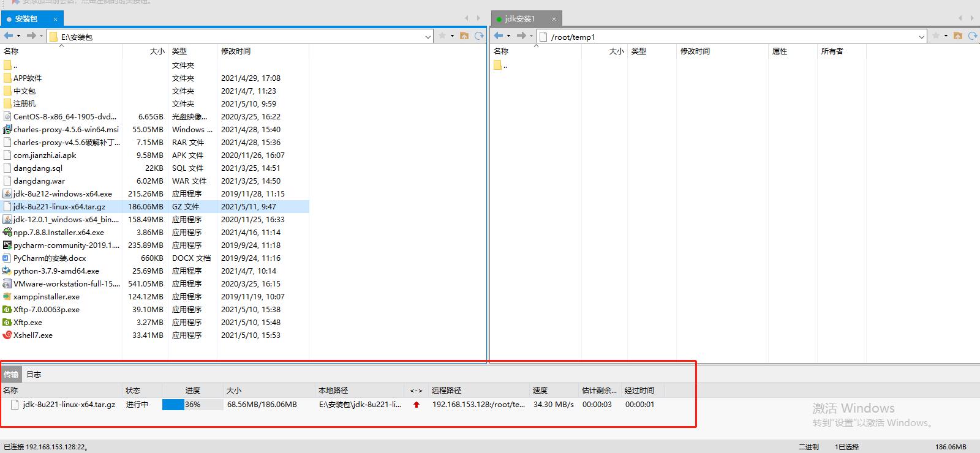Open the 日志 log tab
The image size is (980, 453).
pyautogui.click(x=34, y=374)
